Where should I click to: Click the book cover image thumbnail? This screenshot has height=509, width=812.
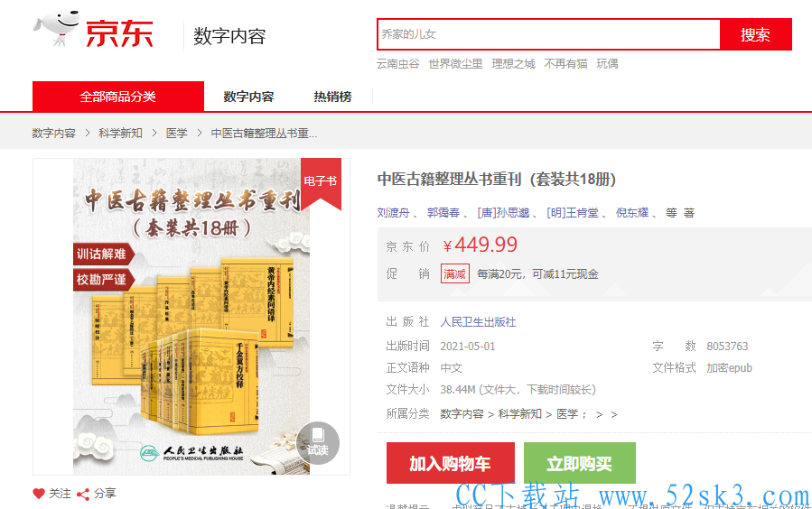pos(191,317)
